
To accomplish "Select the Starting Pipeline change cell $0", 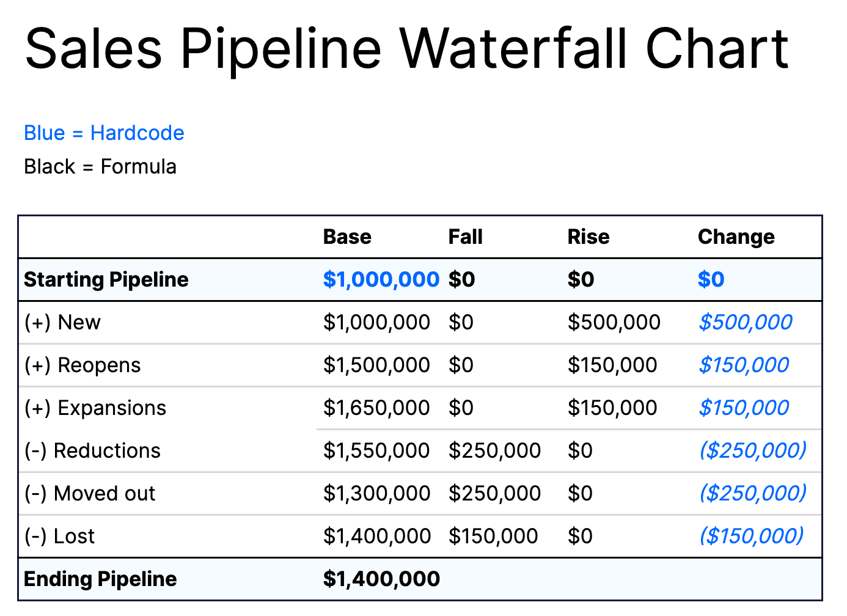I will pyautogui.click(x=711, y=279).
